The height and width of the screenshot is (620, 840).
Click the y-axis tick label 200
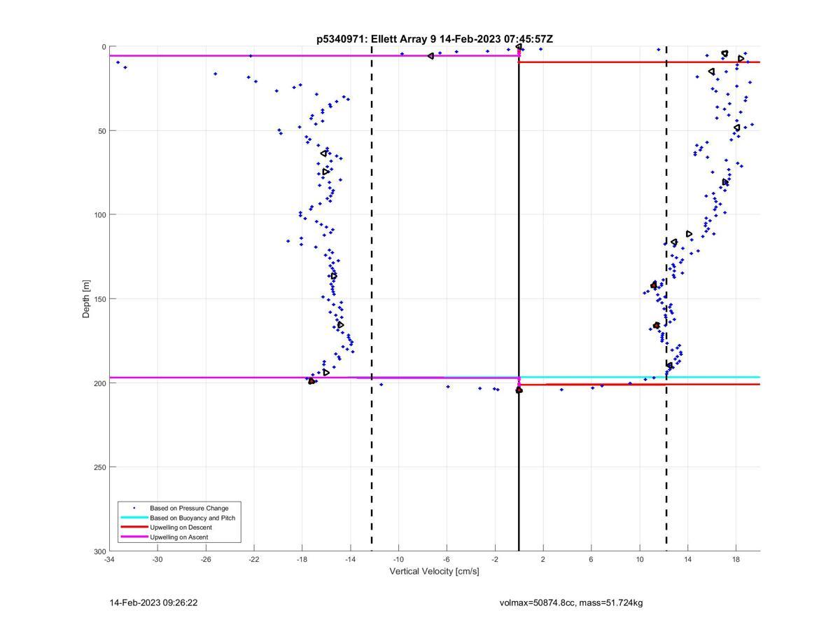tap(99, 383)
